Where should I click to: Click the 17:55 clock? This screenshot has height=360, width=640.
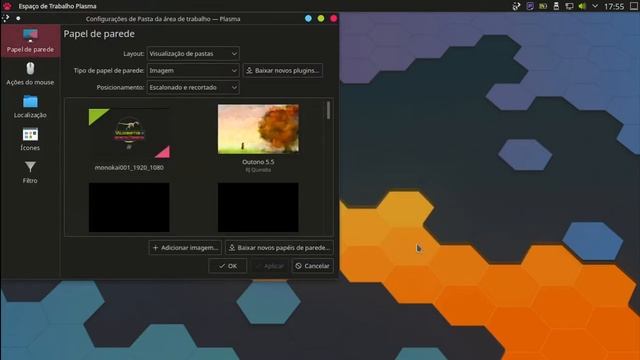click(614, 6)
